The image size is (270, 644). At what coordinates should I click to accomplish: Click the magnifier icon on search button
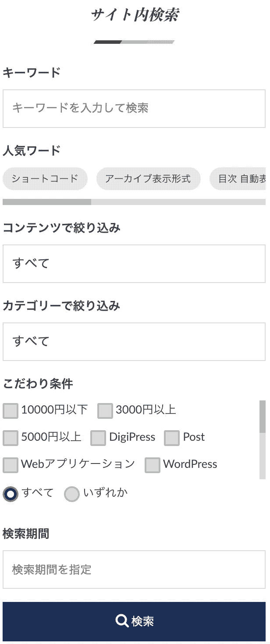coord(121,621)
